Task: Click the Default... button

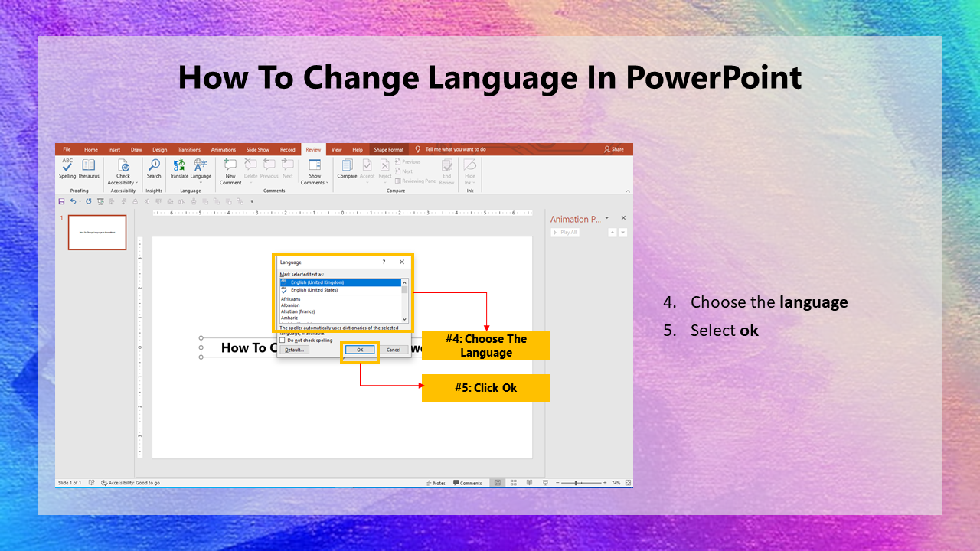Action: [x=295, y=350]
